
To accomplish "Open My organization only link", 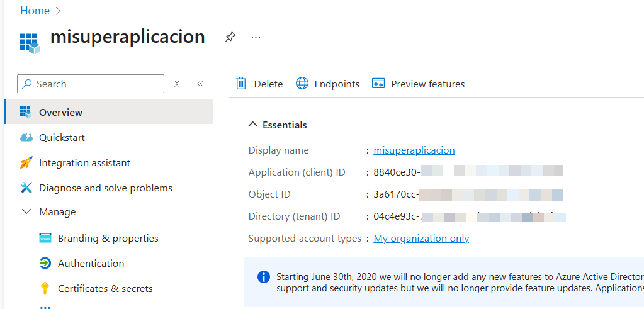I will 421,239.
